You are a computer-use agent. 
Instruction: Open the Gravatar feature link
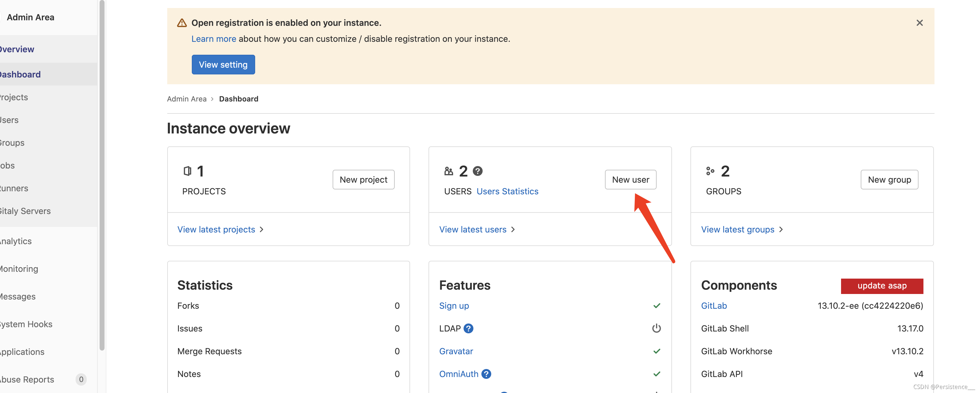coord(456,351)
